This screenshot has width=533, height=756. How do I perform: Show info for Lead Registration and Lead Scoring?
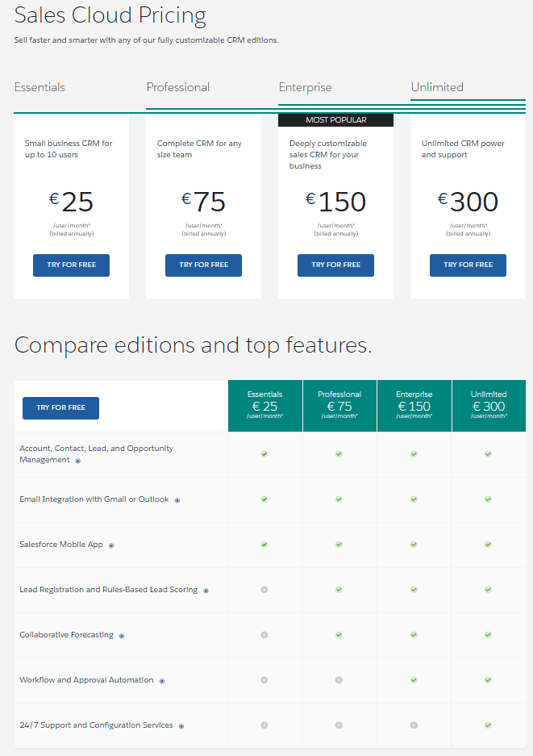[206, 591]
